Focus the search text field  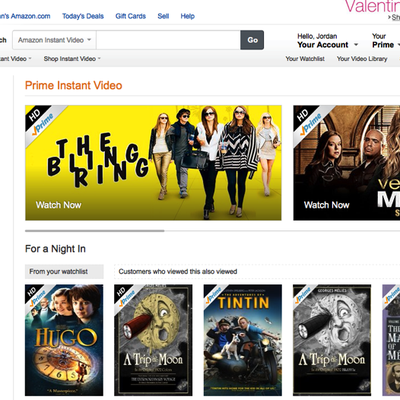pos(168,40)
